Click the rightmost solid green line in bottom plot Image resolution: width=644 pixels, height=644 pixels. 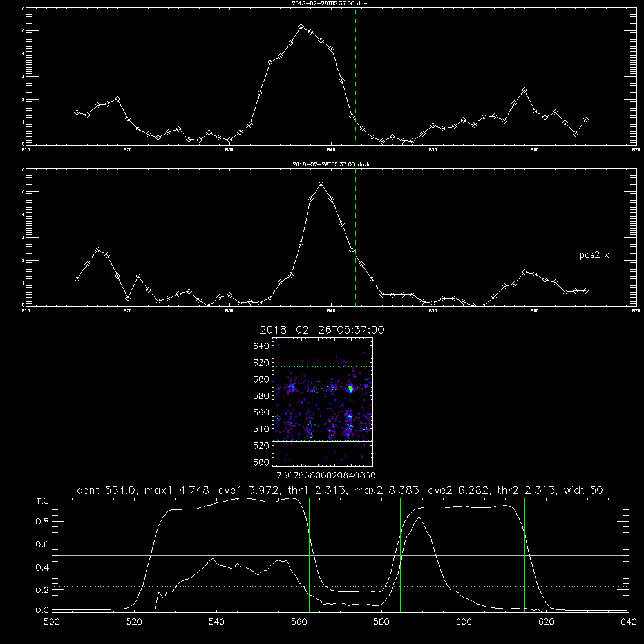(x=524, y=555)
